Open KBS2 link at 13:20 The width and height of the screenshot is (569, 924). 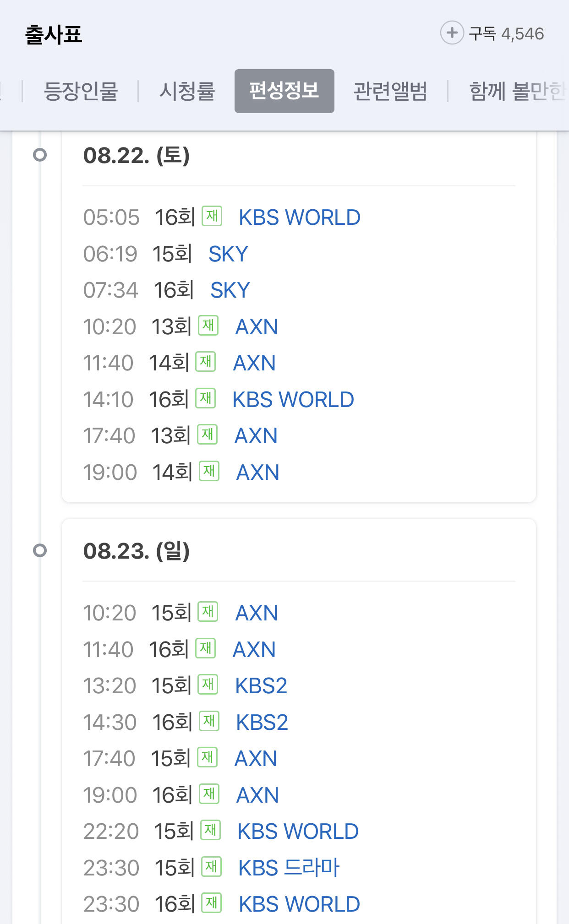pyautogui.click(x=261, y=686)
